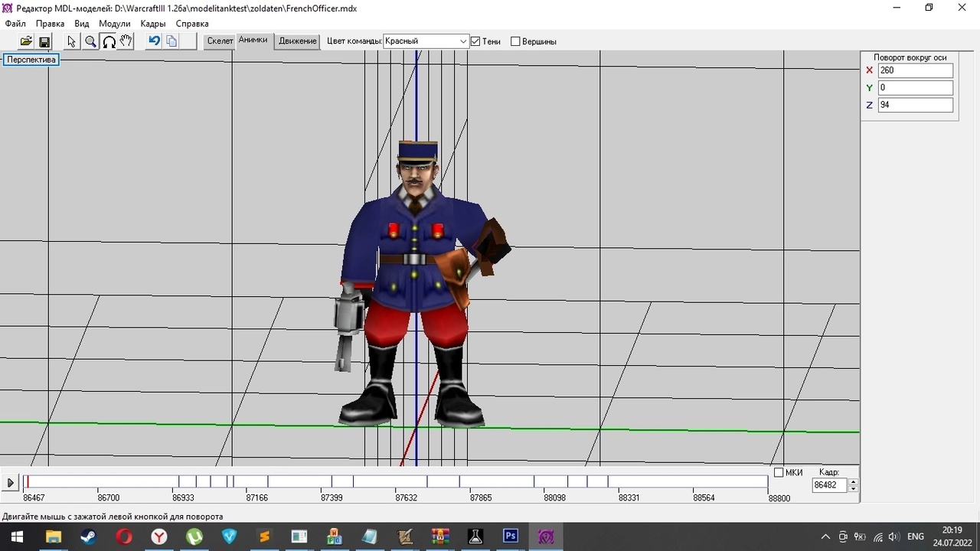
Task: Open the flask icon app in taskbar
Action: tap(475, 536)
